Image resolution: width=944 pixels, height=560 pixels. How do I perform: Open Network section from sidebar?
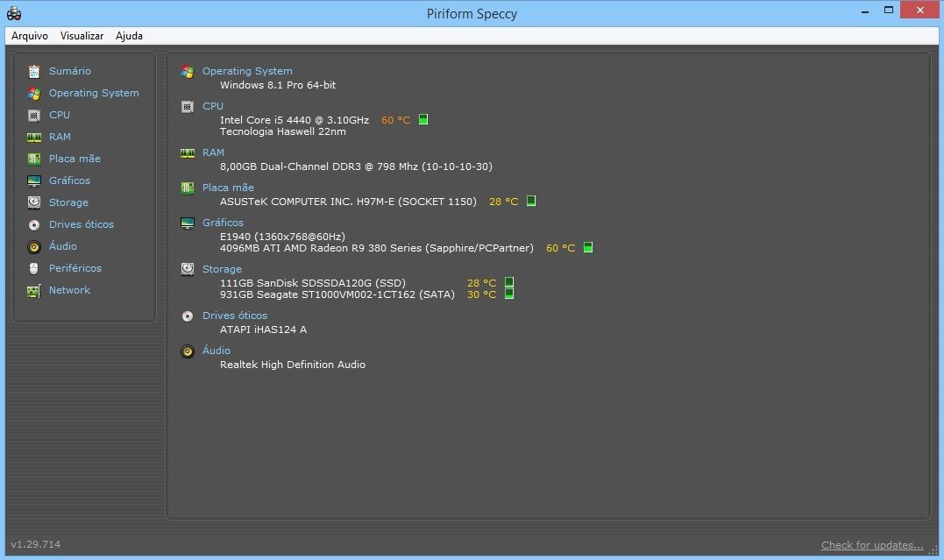pos(69,289)
